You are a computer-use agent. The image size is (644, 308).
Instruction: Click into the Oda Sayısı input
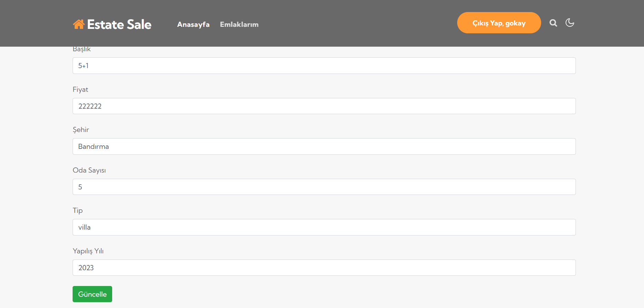tap(324, 187)
